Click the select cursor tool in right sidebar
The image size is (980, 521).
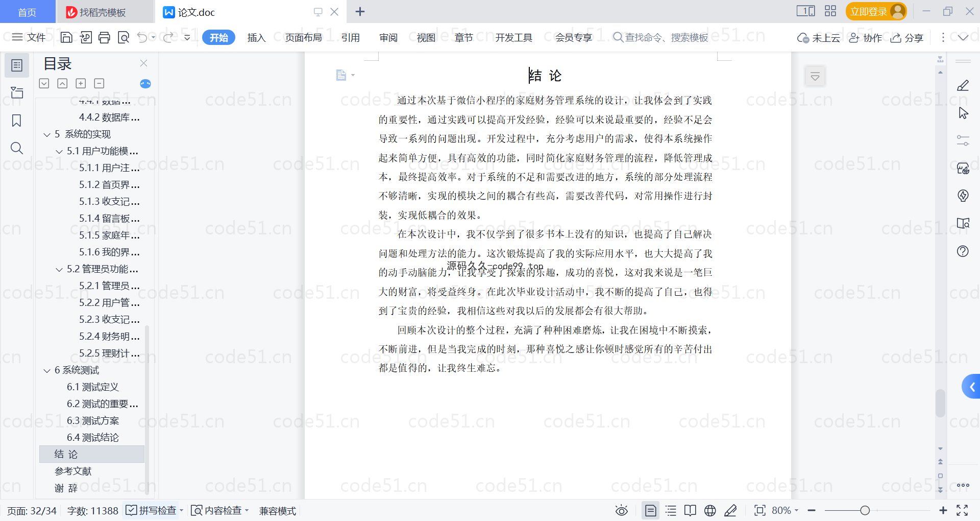(x=963, y=113)
